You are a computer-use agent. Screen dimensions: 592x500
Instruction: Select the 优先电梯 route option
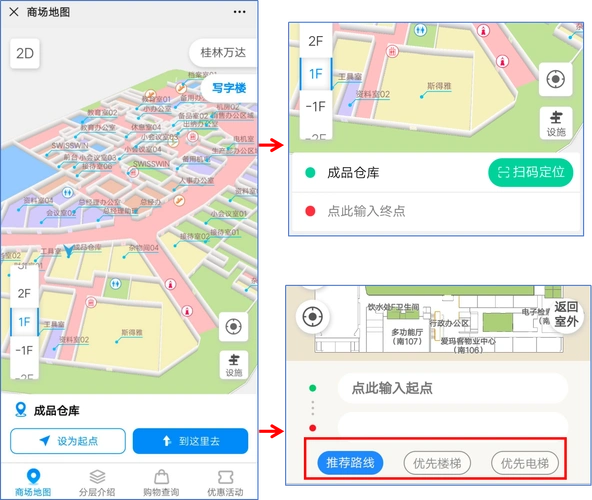[525, 463]
